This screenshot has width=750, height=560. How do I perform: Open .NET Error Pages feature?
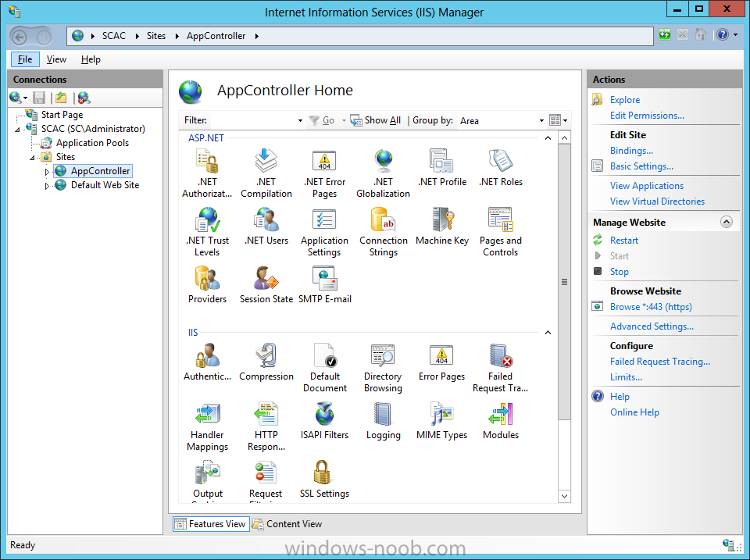325,173
